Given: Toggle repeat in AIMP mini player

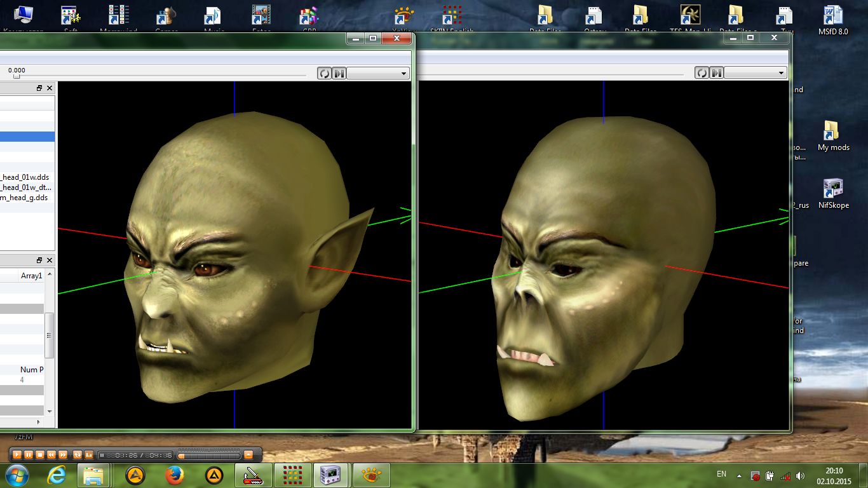Looking at the screenshot, I should [78, 455].
